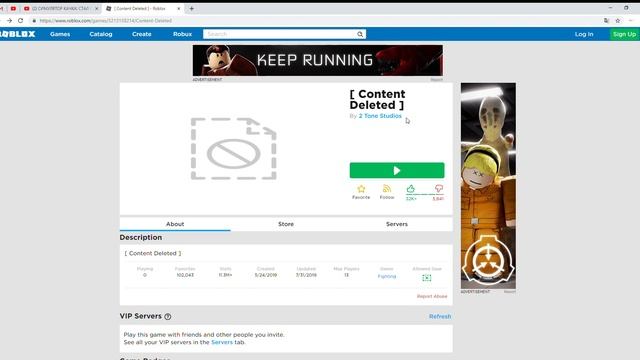This screenshot has height=360, width=640.
Task: Open the Catalog menu item
Action: [x=101, y=34]
